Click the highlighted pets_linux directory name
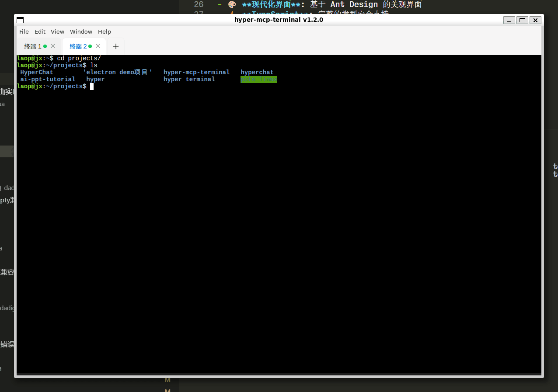558x392 pixels. click(258, 79)
